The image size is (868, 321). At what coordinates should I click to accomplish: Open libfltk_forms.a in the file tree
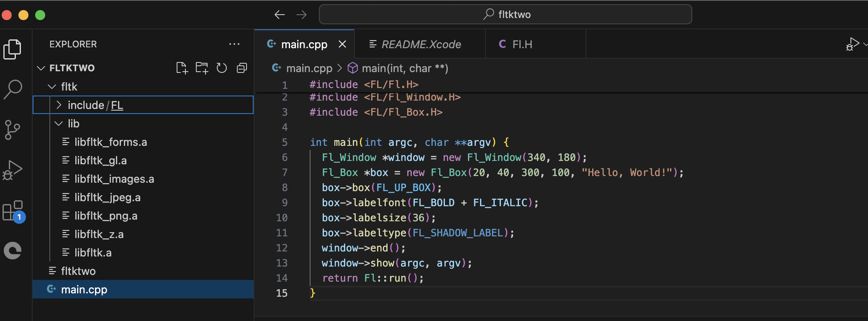(143, 142)
